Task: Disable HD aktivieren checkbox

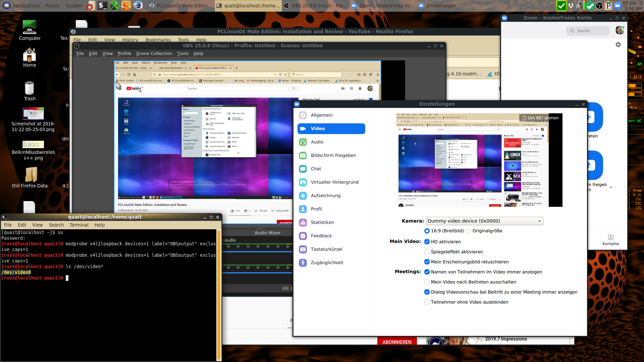Action: coord(427,242)
